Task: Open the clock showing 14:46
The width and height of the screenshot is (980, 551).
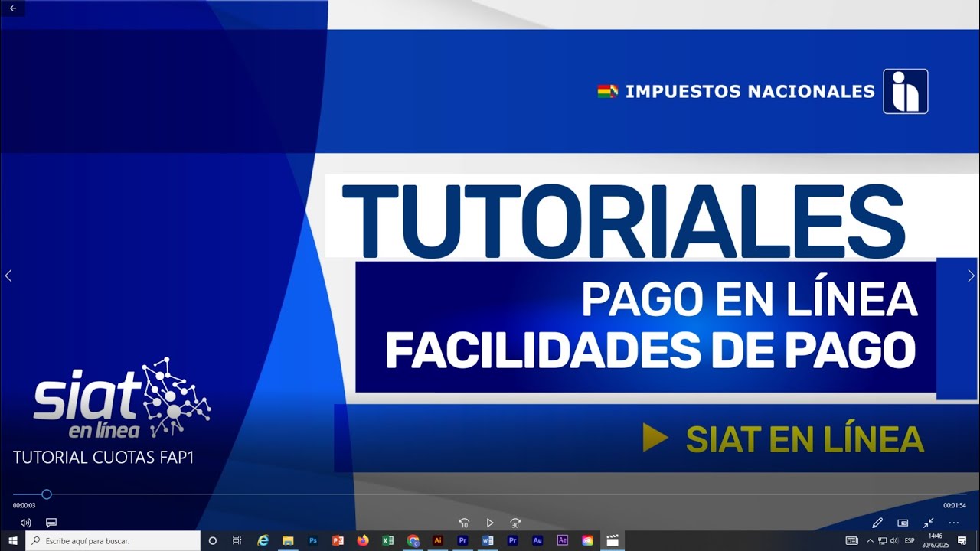Action: coord(936,540)
